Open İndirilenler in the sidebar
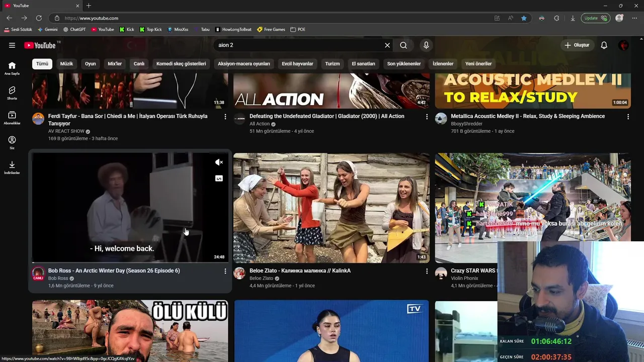The image size is (644, 362). coord(12,167)
